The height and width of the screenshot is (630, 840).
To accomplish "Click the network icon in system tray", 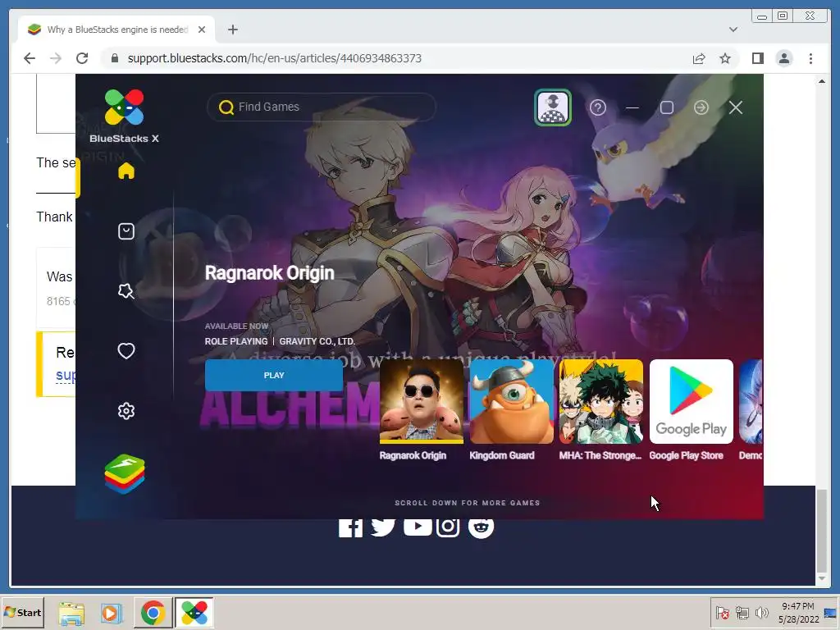I will coord(742,612).
